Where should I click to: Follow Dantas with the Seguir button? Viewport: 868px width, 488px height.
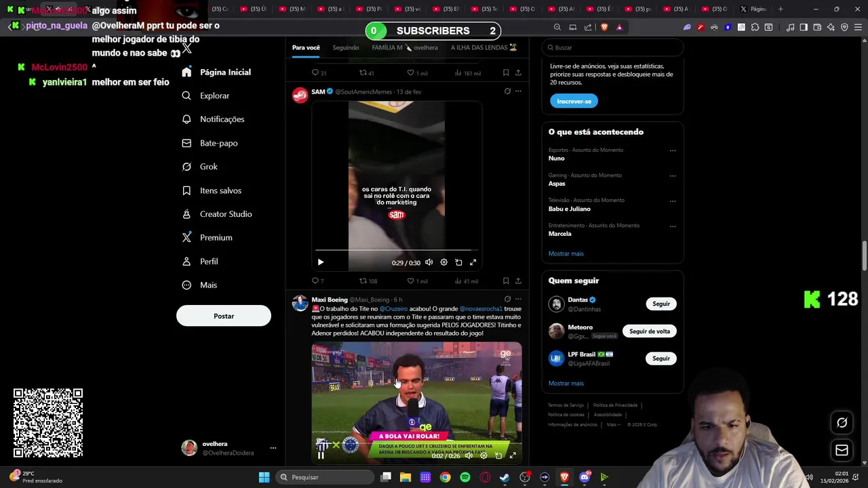661,304
